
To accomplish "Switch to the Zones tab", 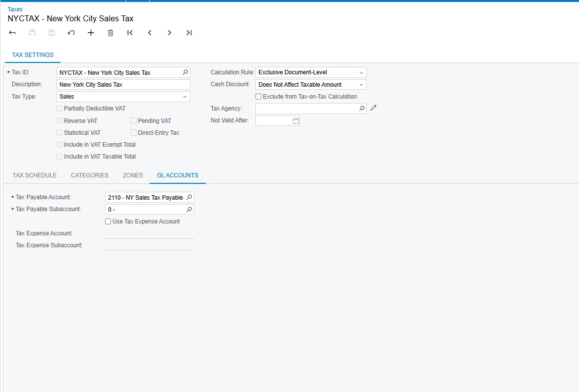I will point(133,175).
